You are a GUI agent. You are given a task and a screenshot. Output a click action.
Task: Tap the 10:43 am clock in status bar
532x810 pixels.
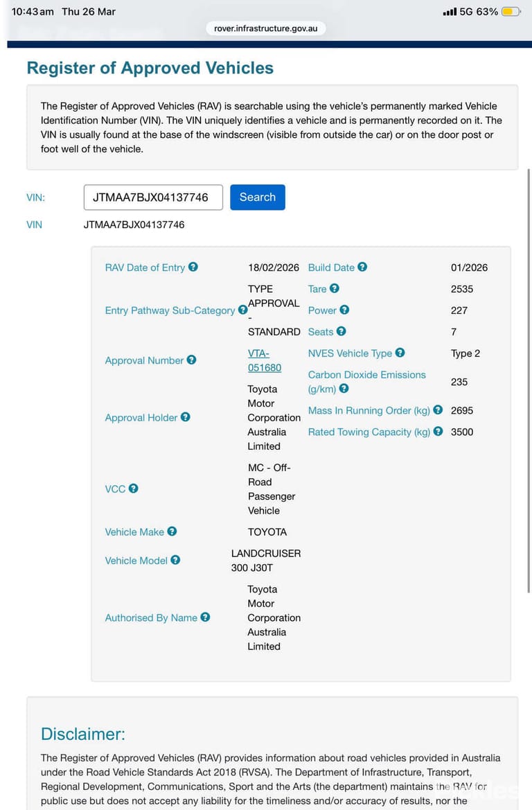click(33, 11)
